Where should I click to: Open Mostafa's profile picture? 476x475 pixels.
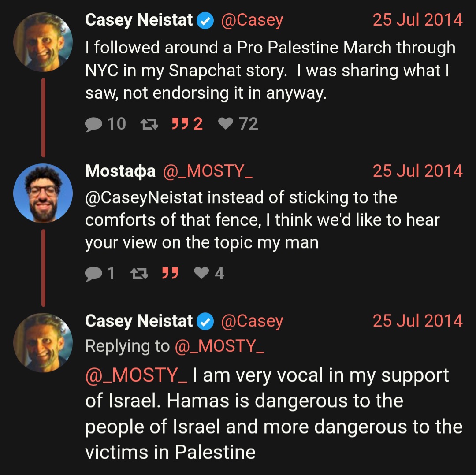coord(43,193)
